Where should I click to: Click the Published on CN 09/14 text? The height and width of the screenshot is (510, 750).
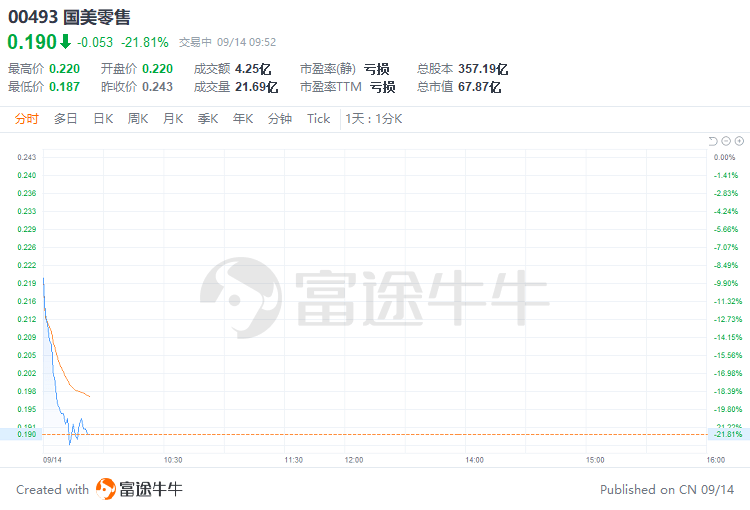[x=667, y=489]
